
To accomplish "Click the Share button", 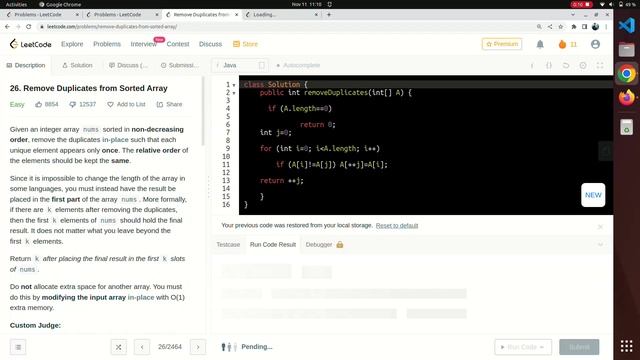I will (169, 104).
